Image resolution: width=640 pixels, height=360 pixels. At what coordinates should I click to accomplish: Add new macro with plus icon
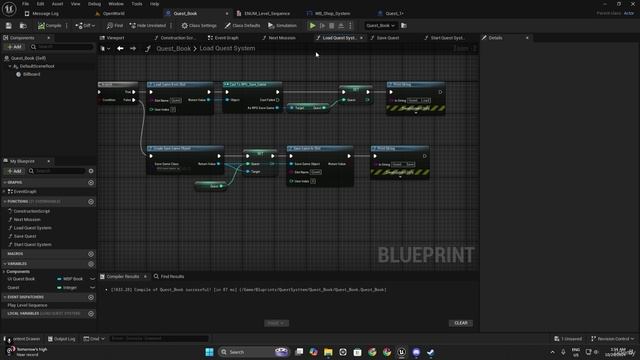point(91,254)
